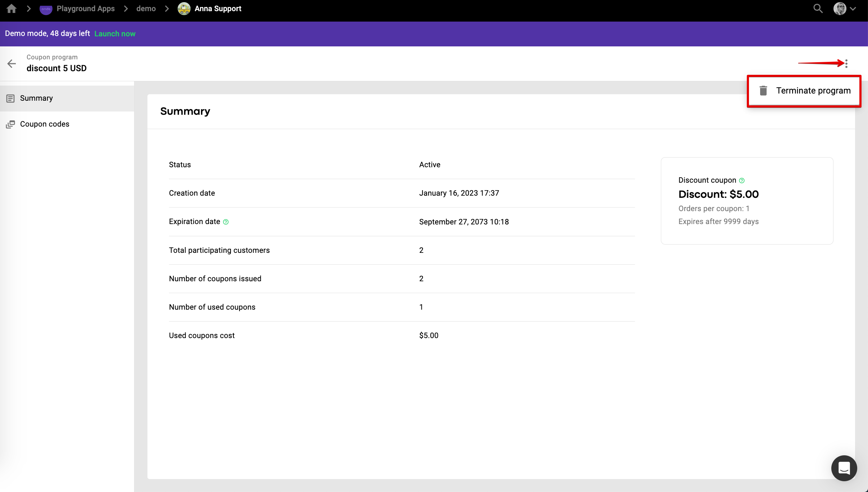868x492 pixels.
Task: Expand the user profile dropdown arrow
Action: click(853, 9)
